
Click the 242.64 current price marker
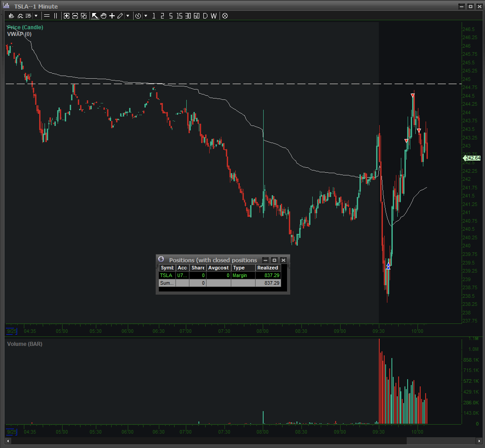pos(472,158)
